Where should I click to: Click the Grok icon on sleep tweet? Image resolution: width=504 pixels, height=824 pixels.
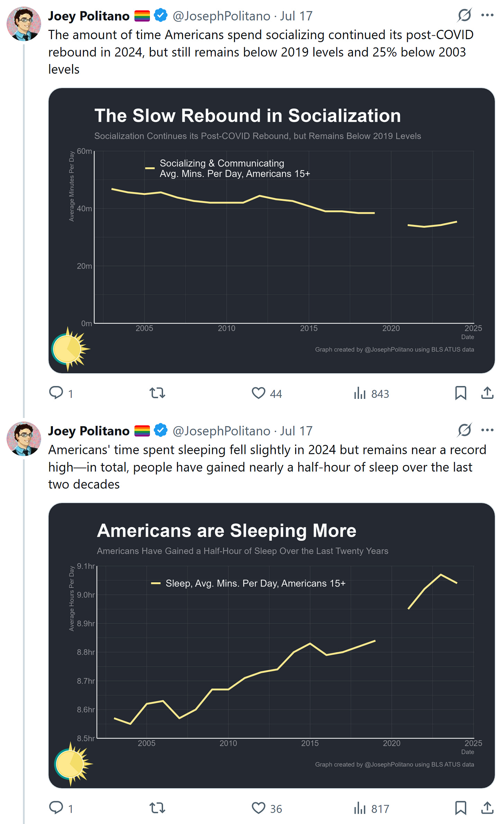tap(464, 430)
